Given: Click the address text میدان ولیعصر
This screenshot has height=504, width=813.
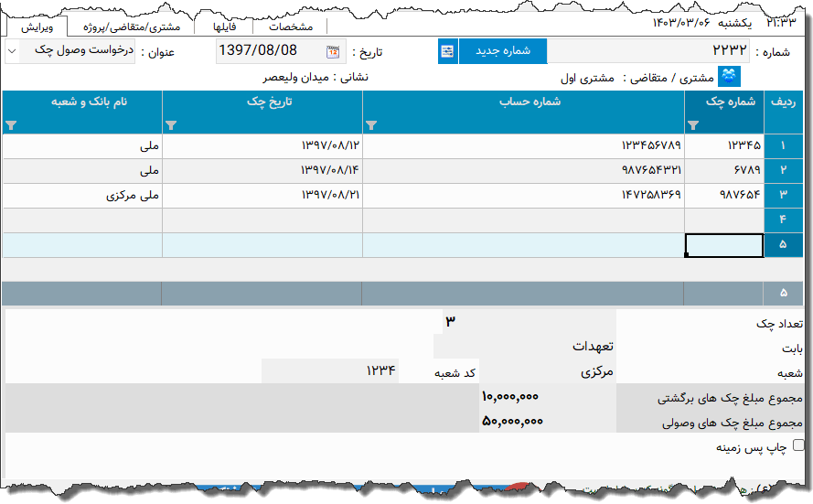Looking at the screenshot, I should point(295,78).
